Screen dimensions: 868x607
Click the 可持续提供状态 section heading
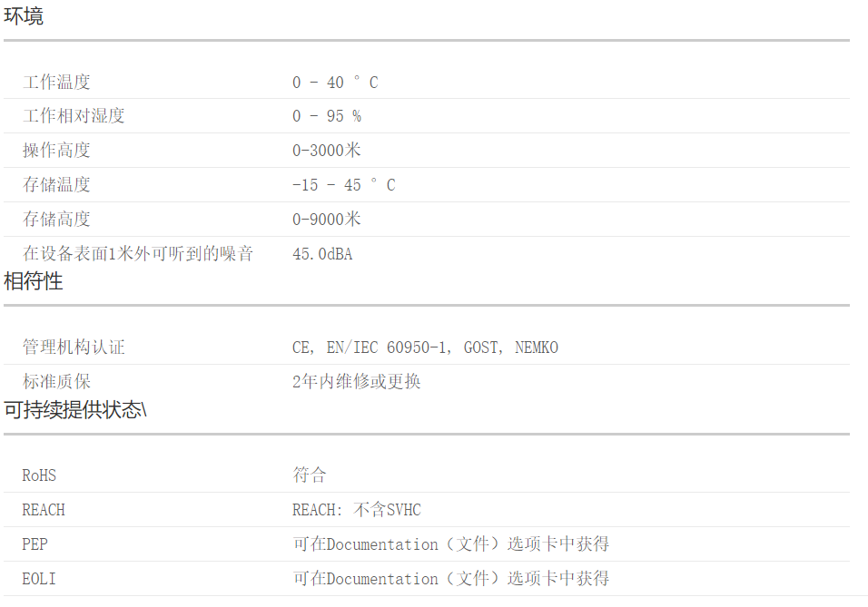[75, 410]
